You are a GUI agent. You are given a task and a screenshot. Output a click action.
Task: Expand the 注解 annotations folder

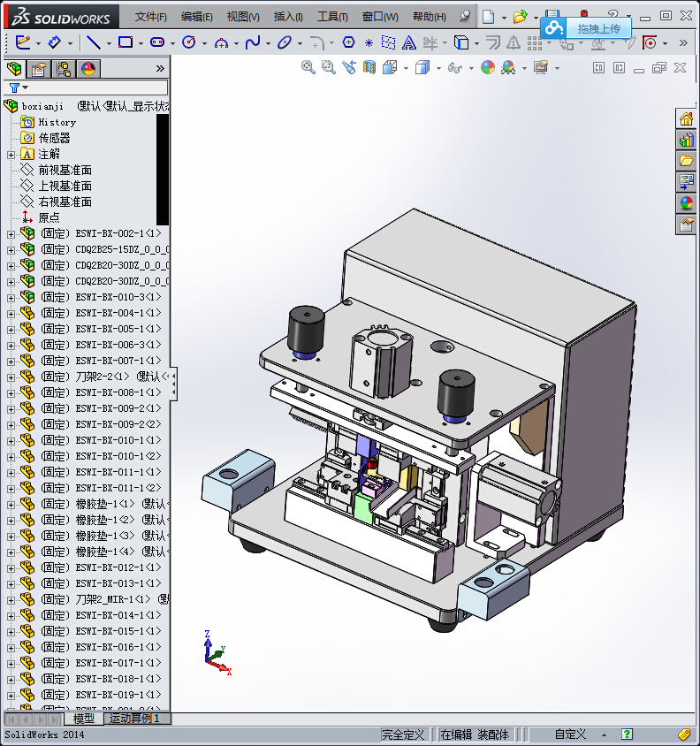pos(11,155)
